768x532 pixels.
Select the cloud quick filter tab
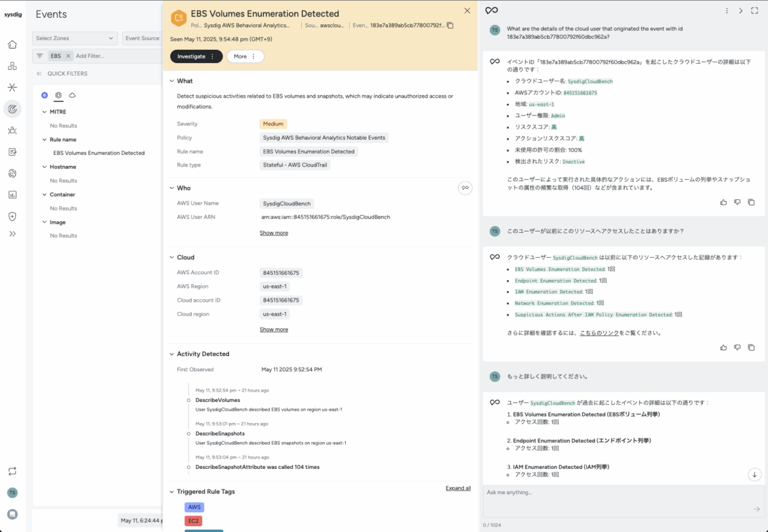coord(72,95)
